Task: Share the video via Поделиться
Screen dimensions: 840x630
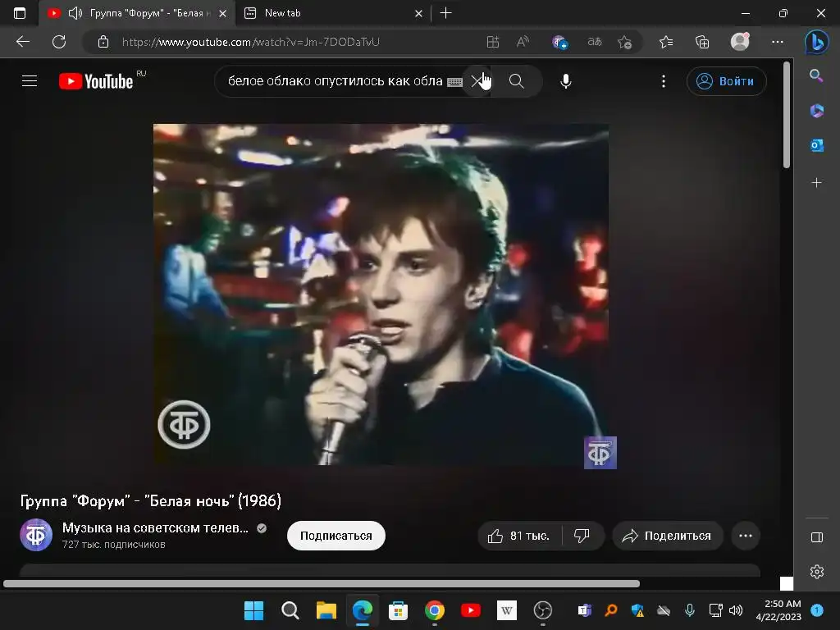Action: [668, 536]
